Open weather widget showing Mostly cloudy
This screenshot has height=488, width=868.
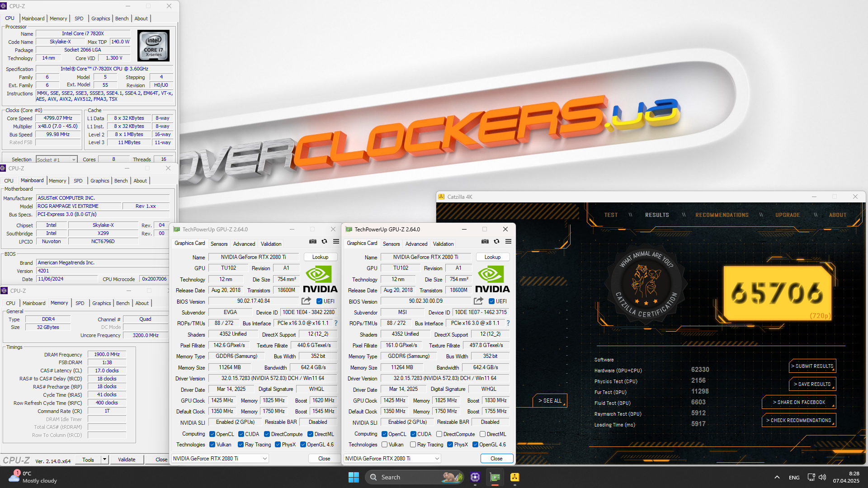click(33, 477)
